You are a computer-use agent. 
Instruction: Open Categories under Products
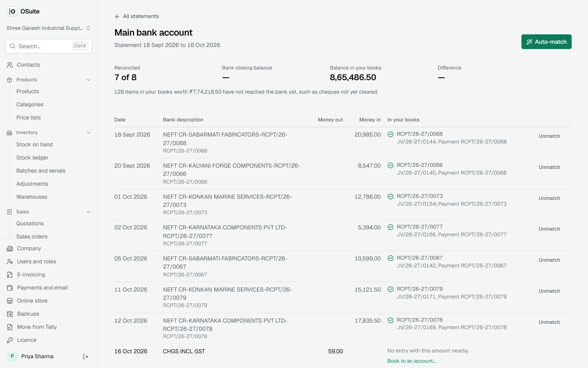(30, 105)
